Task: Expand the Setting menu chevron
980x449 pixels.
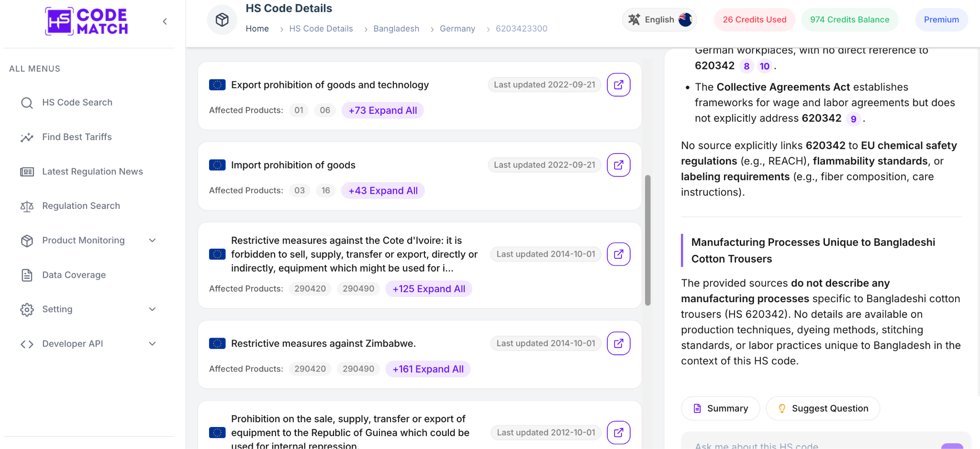Action: click(x=152, y=309)
